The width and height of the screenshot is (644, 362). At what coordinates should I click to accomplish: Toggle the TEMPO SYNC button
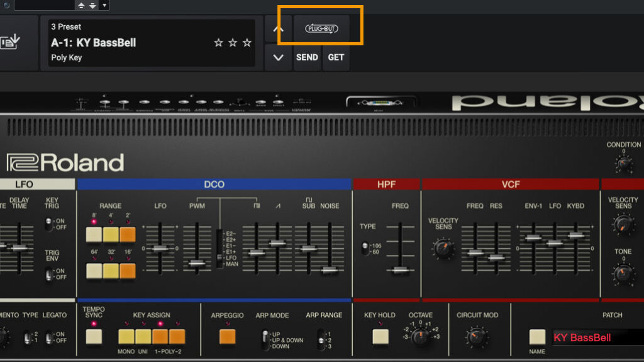pyautogui.click(x=94, y=337)
